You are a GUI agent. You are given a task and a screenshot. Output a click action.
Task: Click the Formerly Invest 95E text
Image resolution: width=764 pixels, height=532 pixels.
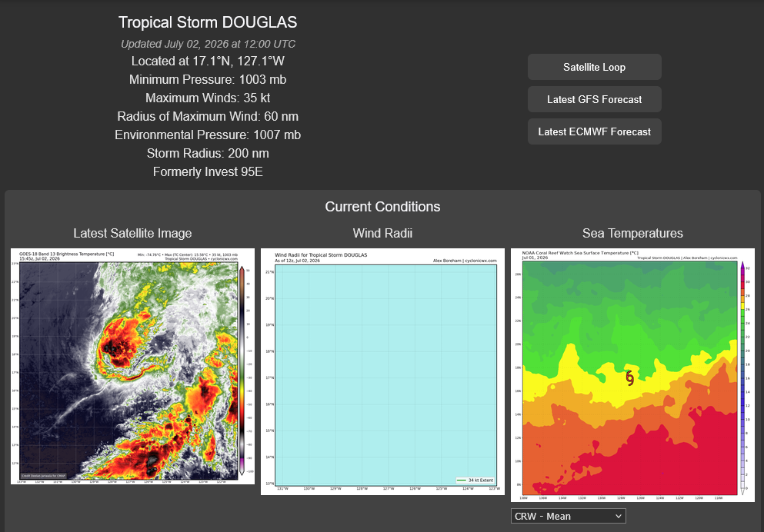click(208, 171)
